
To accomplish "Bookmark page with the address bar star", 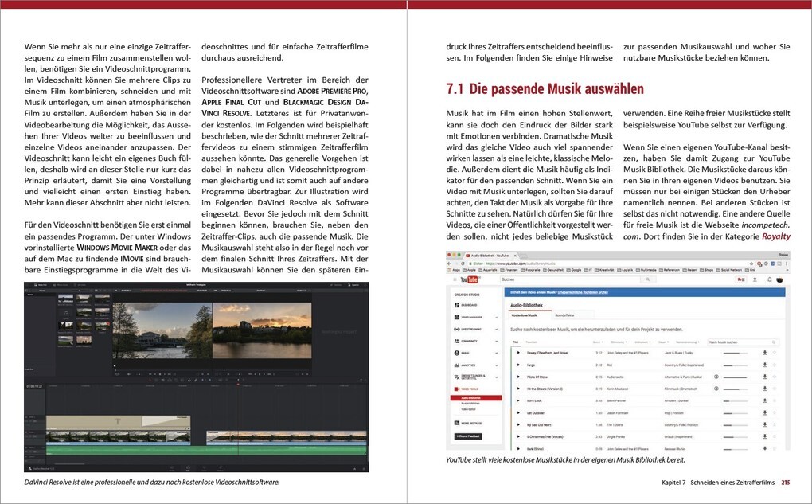I will point(752,264).
